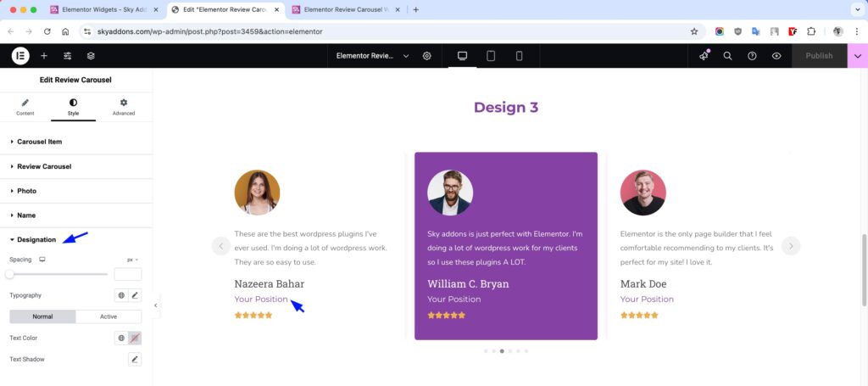Screen dimensions: 868x386
Task: Collapse the editor panel side arrow
Action: click(156, 305)
